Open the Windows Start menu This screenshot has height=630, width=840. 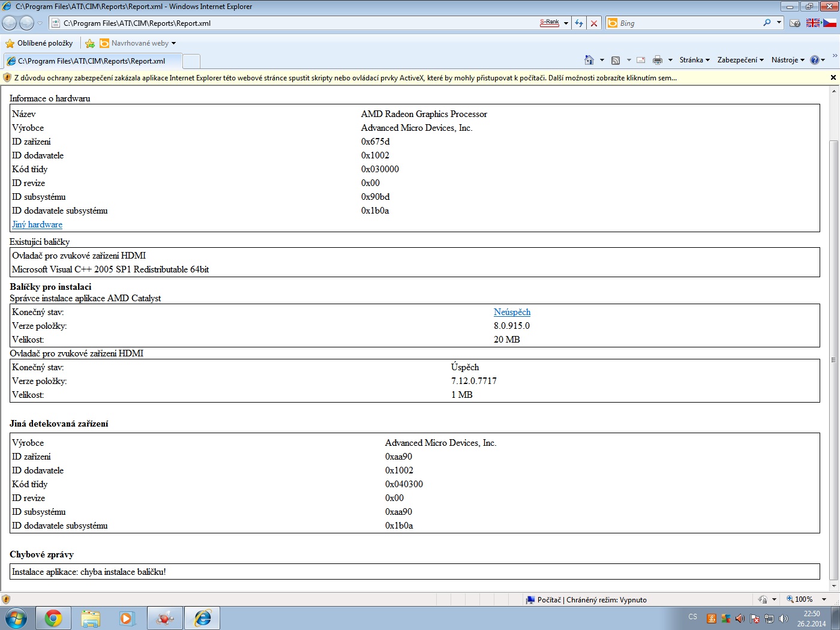(16, 618)
